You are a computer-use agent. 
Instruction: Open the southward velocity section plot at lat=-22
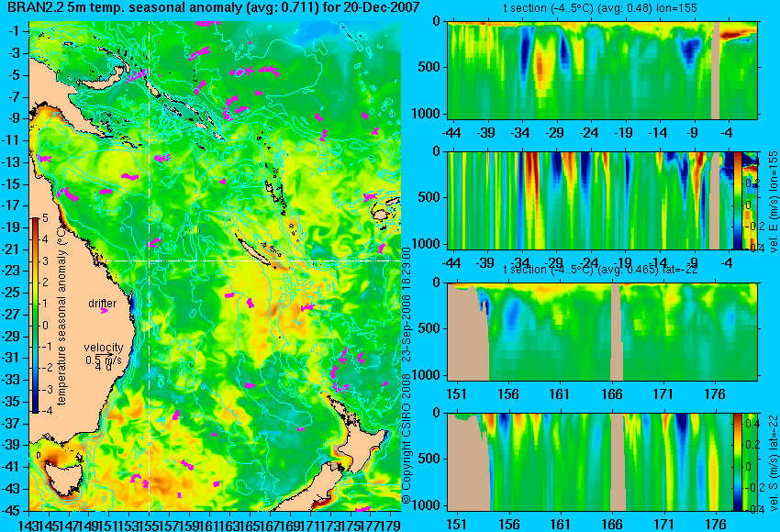[x=602, y=462]
